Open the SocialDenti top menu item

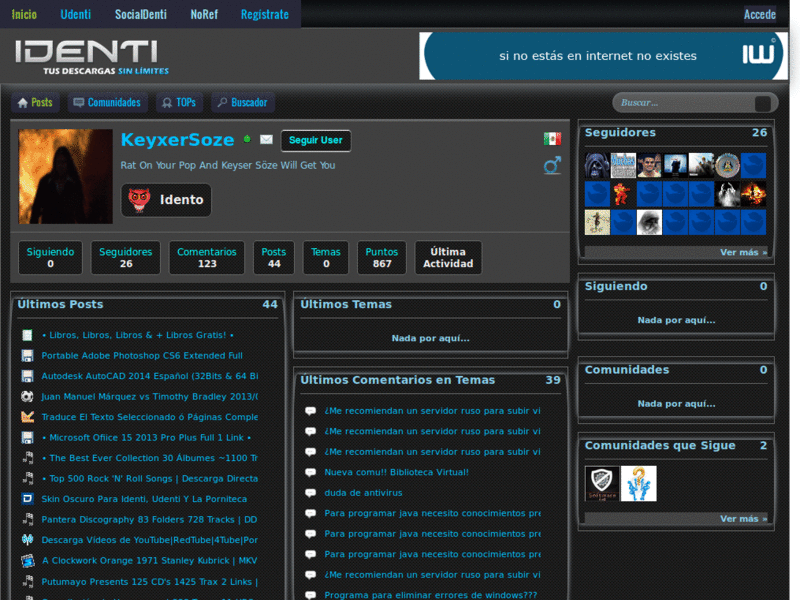141,14
